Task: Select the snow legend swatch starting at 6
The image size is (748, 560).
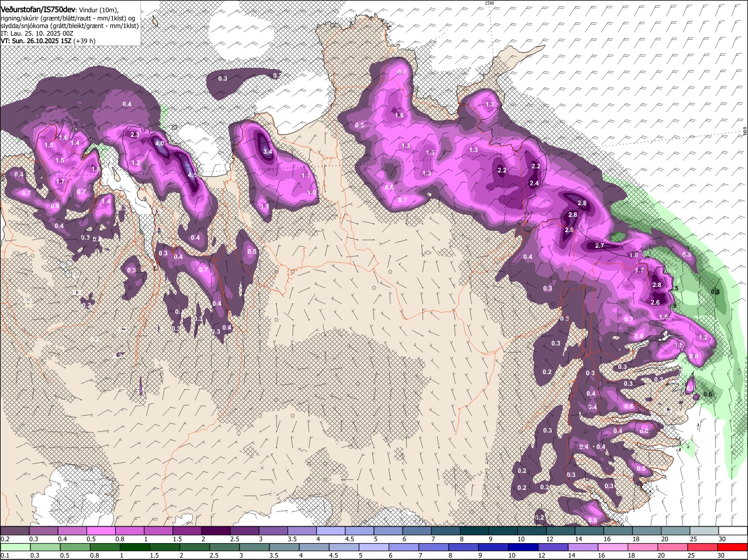Action: [416, 531]
